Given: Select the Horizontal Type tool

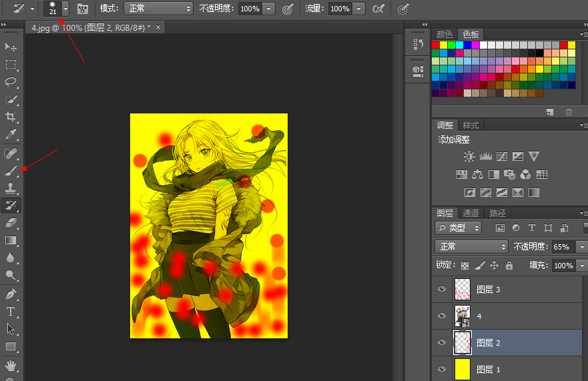Looking at the screenshot, I should click(11, 312).
